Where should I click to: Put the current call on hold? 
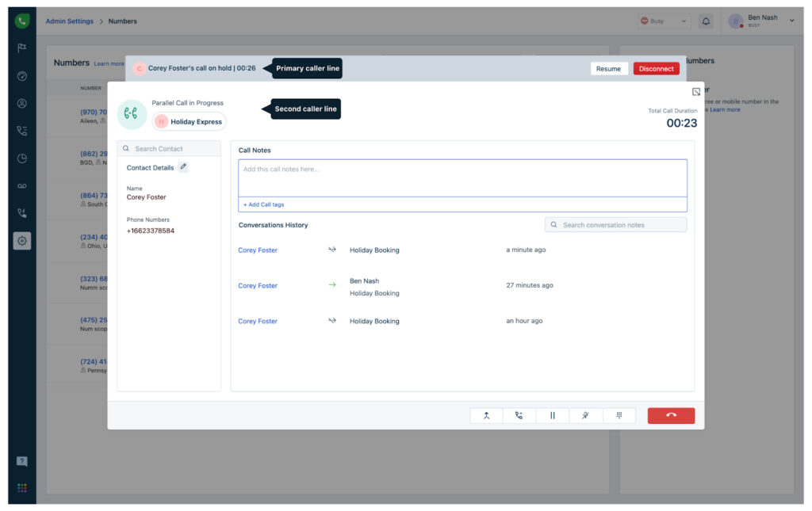coord(553,415)
